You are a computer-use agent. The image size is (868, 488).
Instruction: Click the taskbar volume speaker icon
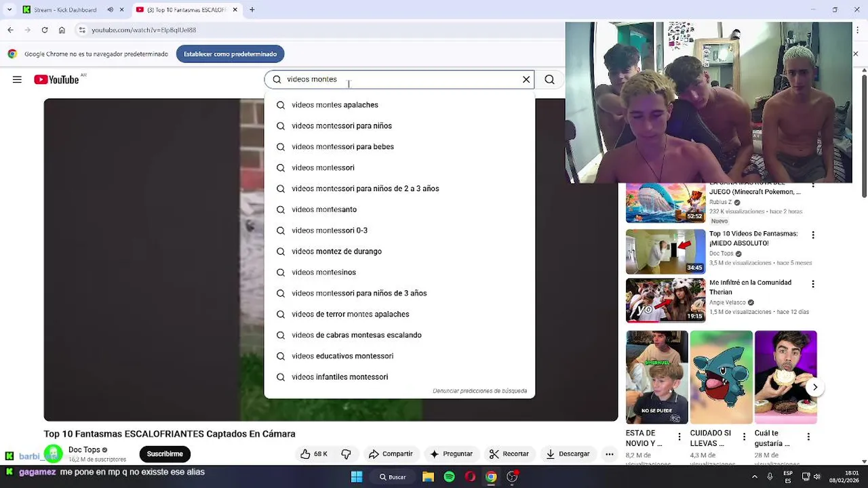click(x=816, y=476)
